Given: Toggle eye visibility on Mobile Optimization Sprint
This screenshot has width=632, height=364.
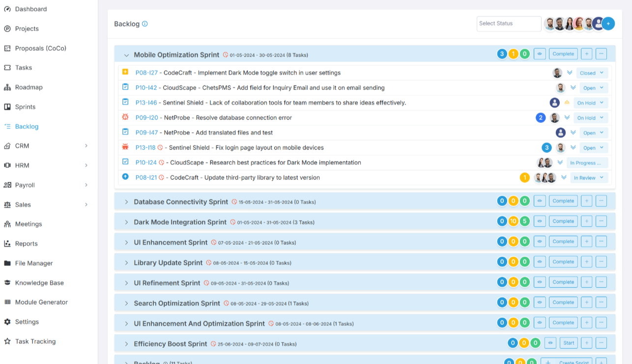Looking at the screenshot, I should [x=540, y=54].
